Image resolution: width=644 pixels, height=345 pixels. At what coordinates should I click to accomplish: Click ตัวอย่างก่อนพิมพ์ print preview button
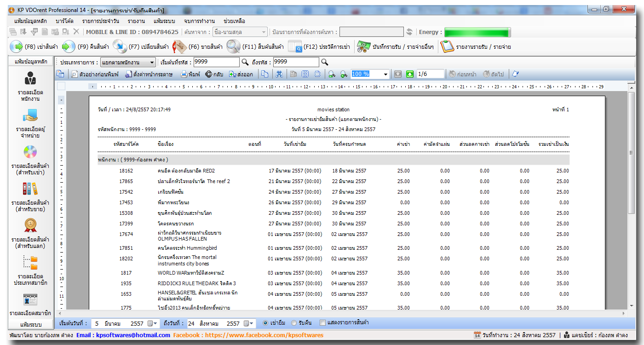[x=95, y=74]
